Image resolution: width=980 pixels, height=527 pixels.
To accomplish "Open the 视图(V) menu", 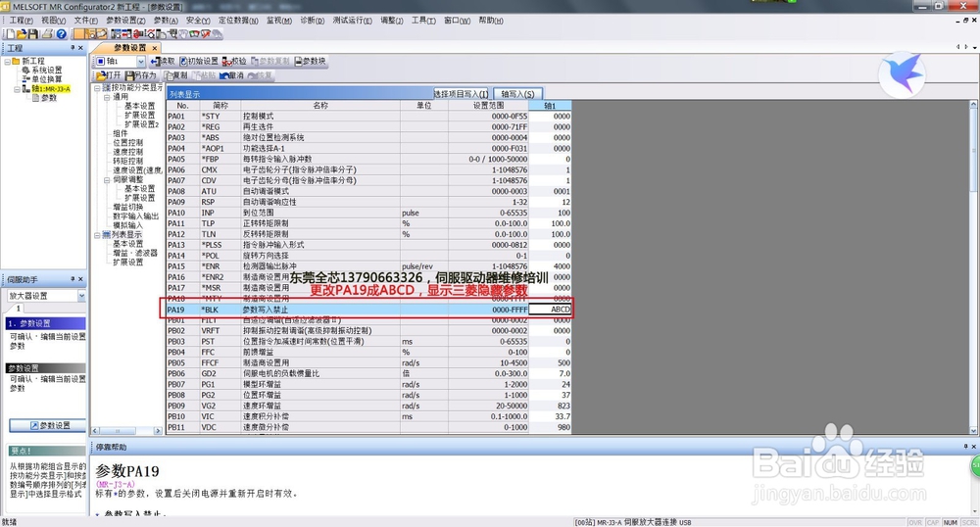I will pyautogui.click(x=53, y=20).
